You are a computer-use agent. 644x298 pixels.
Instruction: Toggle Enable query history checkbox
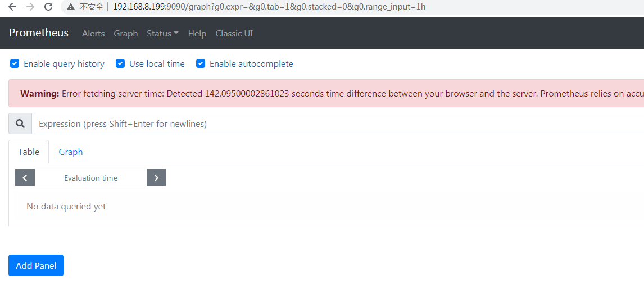(15, 63)
